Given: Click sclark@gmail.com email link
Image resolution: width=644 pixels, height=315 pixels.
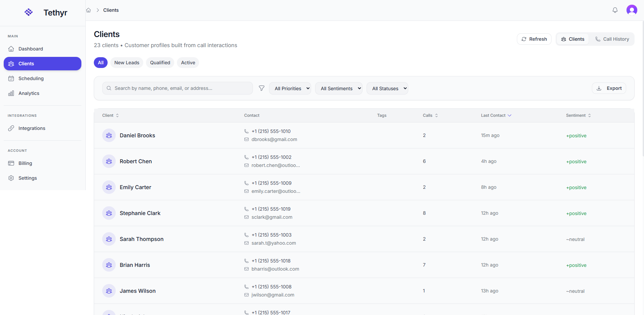Looking at the screenshot, I should click(272, 217).
